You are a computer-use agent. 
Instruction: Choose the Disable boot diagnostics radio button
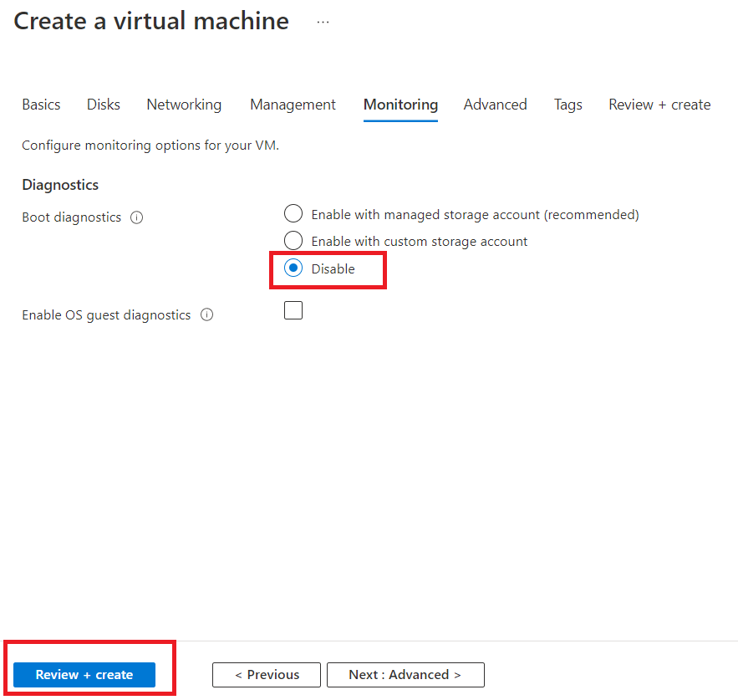click(293, 268)
